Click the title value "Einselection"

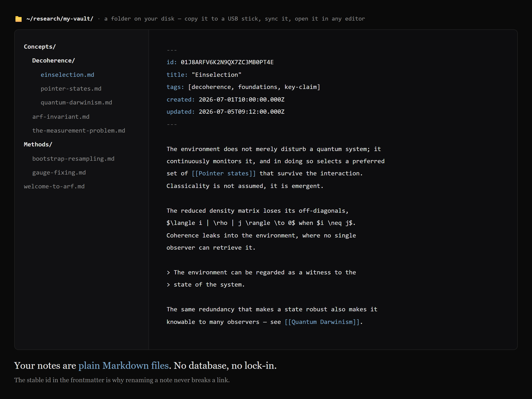pyautogui.click(x=216, y=75)
